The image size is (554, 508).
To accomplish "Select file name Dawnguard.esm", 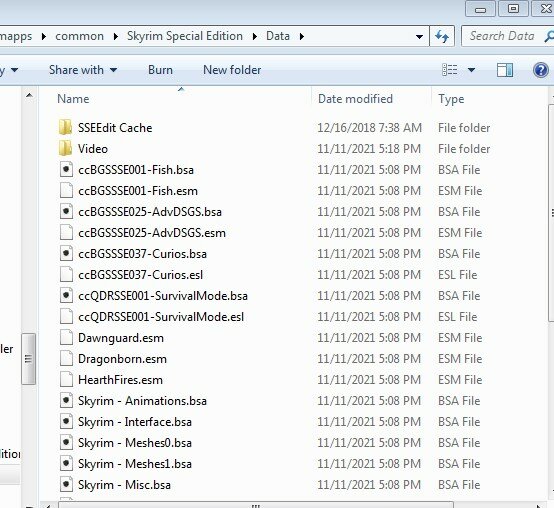I will [x=121, y=338].
